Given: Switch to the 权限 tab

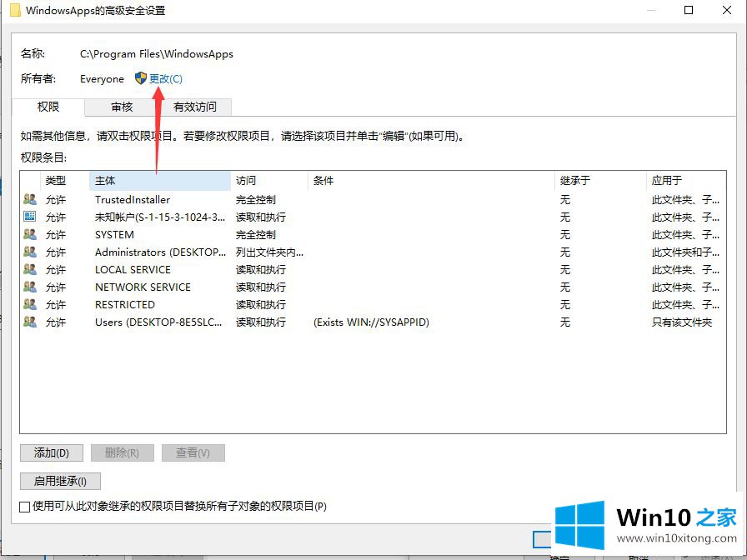Looking at the screenshot, I should click(x=48, y=107).
